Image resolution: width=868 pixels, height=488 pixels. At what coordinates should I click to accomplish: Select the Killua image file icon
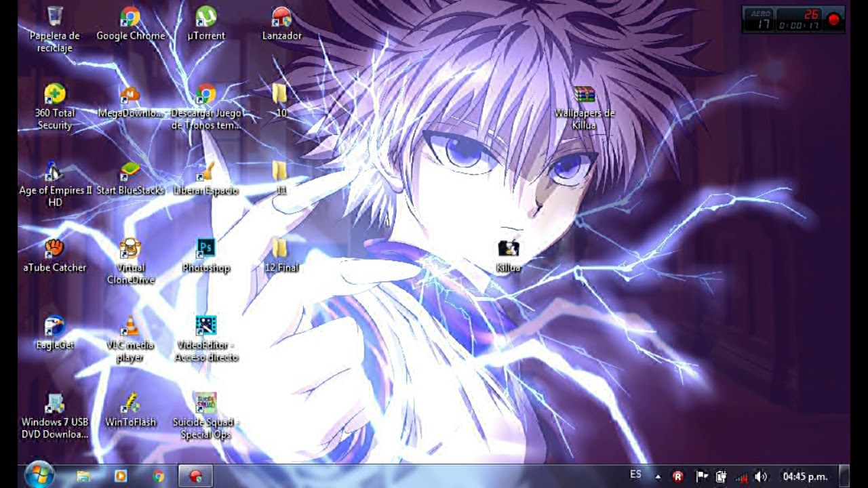tap(508, 256)
